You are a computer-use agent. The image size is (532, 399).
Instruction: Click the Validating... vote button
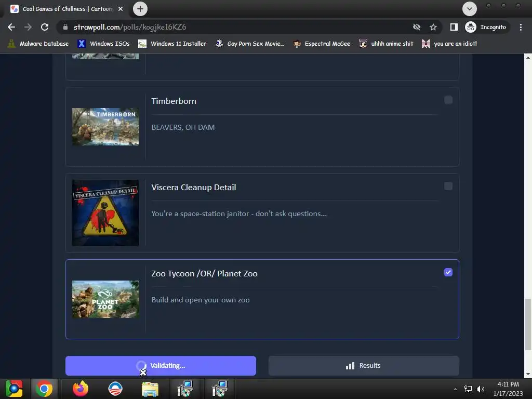point(161,365)
